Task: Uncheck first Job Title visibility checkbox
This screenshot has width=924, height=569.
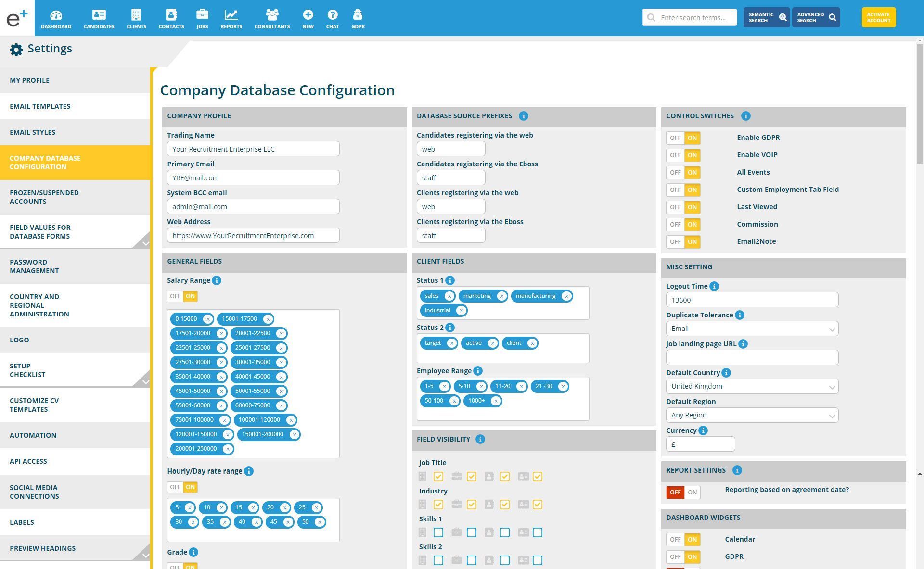Action: point(438,477)
